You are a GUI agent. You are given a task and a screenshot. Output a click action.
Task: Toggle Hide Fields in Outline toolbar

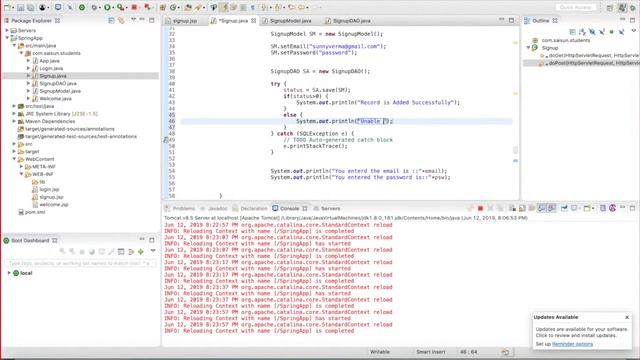pyautogui.click(x=592, y=31)
